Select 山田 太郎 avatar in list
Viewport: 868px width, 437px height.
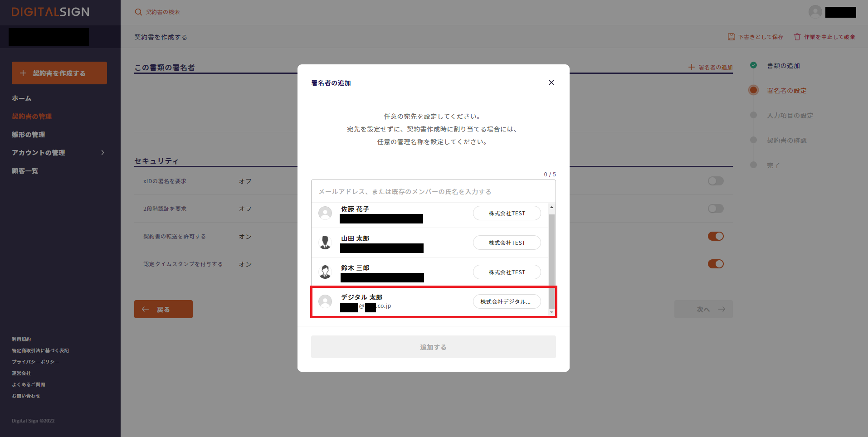325,243
